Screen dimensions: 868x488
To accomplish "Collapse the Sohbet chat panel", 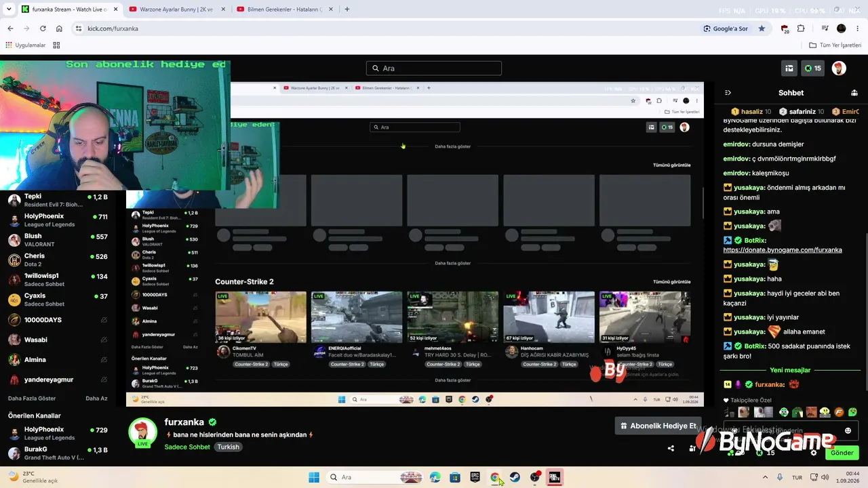I will pos(728,93).
